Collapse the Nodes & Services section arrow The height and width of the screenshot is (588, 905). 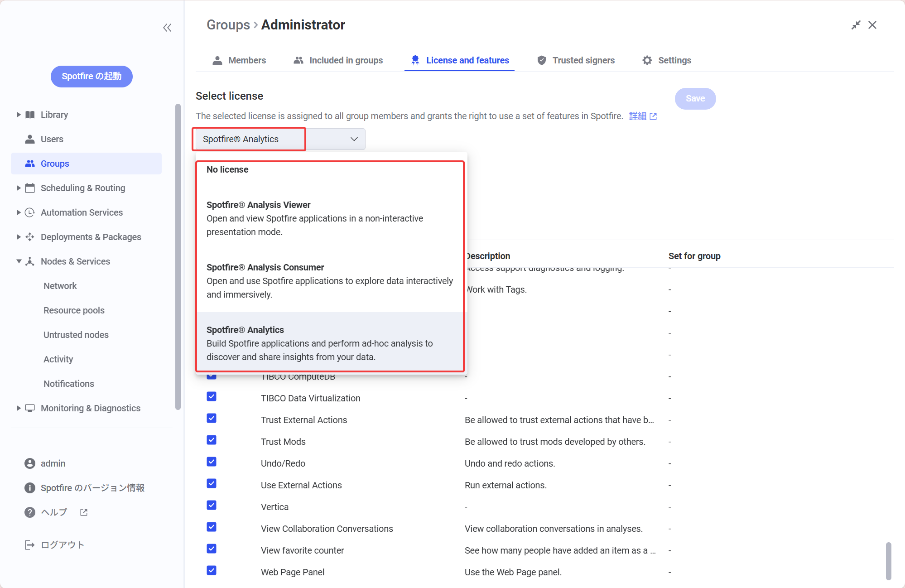[x=19, y=261]
